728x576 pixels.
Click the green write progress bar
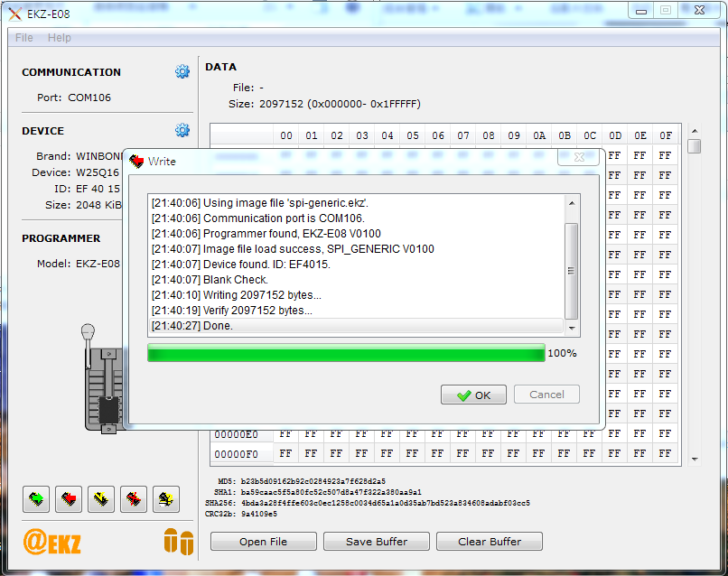pos(346,353)
